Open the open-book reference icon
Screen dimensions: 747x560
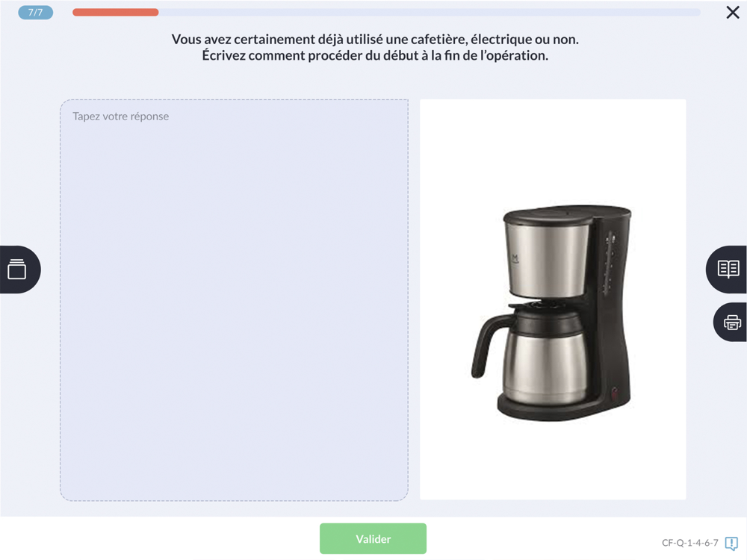coord(728,269)
